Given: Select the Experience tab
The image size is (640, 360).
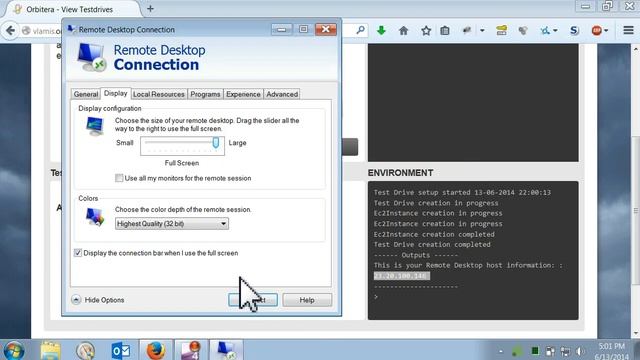Looking at the screenshot, I should (x=243, y=94).
